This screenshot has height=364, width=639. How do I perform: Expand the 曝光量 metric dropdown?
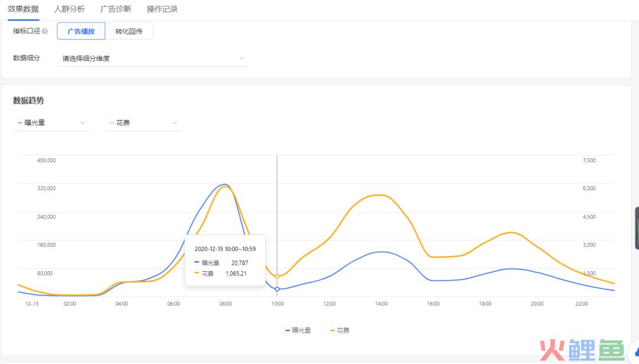pyautogui.click(x=51, y=122)
